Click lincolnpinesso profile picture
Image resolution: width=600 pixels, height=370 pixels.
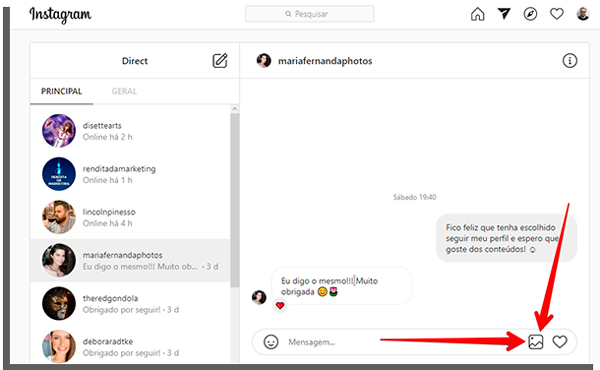[59, 217]
